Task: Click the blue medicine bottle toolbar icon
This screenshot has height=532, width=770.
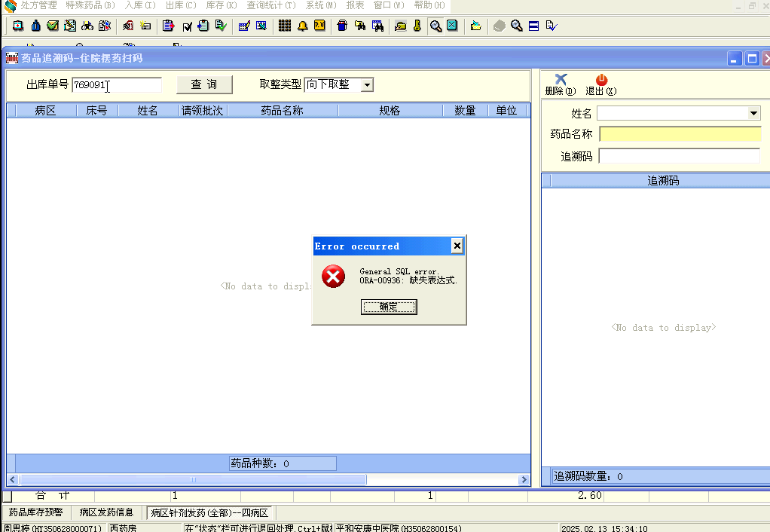Action: pyautogui.click(x=36, y=26)
